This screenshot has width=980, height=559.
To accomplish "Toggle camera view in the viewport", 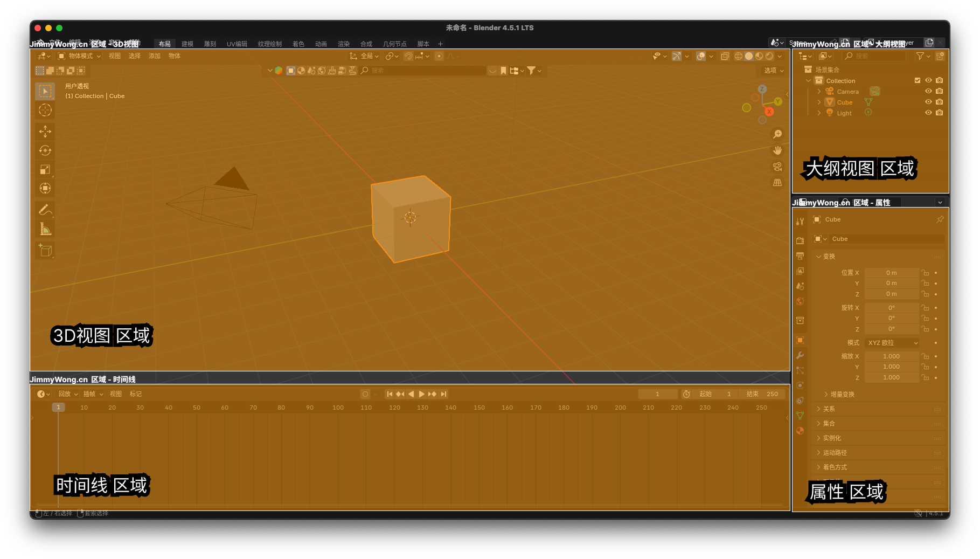I will tap(777, 167).
